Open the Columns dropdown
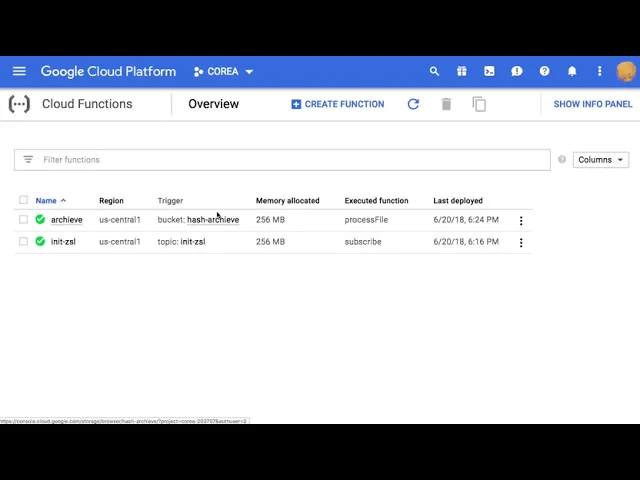This screenshot has height=480, width=640. pyautogui.click(x=601, y=160)
